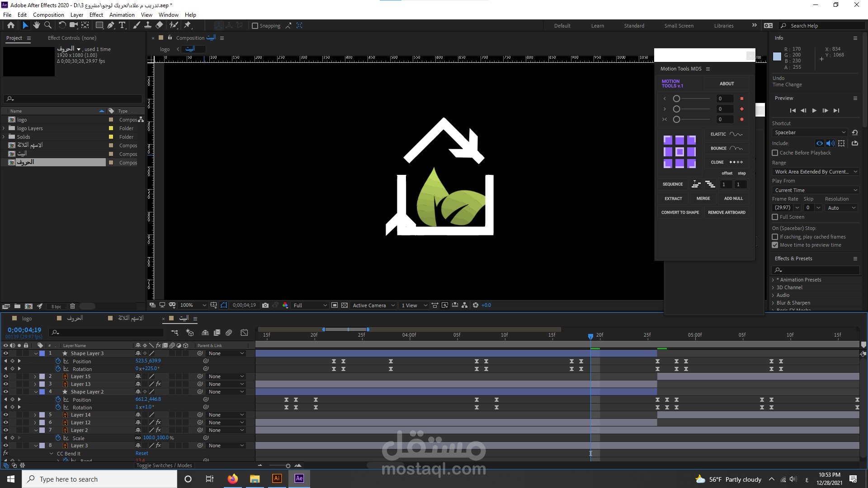Select the Type tool in the toolbar
This screenshot has height=488, width=868.
click(x=122, y=25)
